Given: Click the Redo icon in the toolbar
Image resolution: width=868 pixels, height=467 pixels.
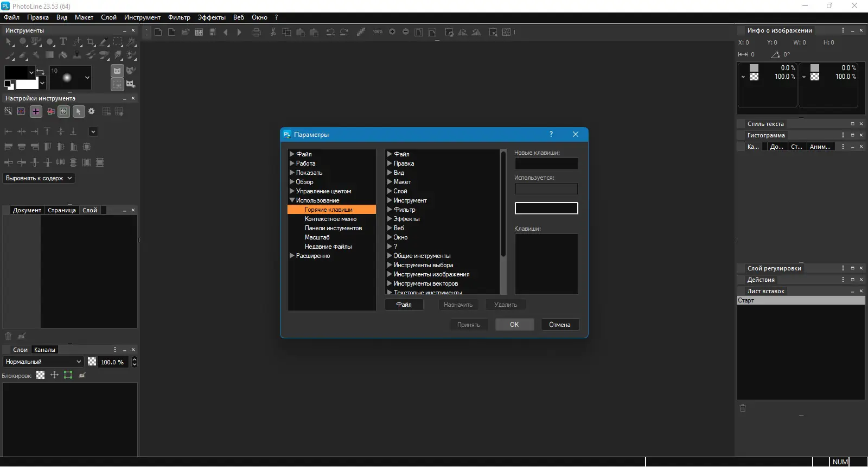Looking at the screenshot, I should [344, 33].
